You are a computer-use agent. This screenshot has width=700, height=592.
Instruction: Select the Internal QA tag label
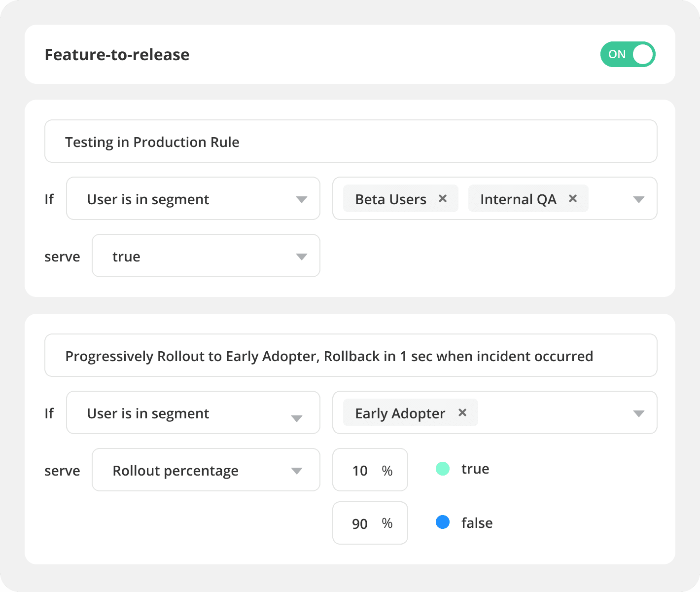click(x=518, y=199)
